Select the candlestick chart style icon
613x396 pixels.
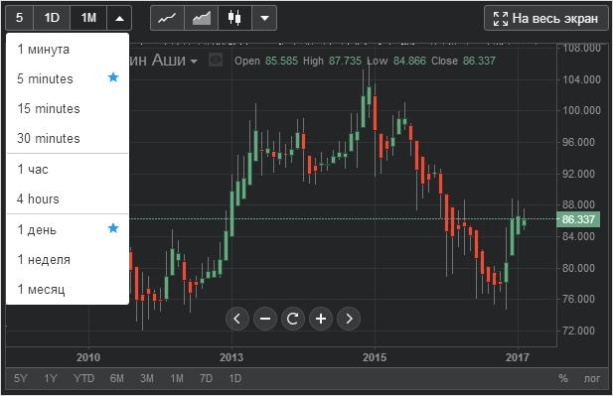point(235,18)
